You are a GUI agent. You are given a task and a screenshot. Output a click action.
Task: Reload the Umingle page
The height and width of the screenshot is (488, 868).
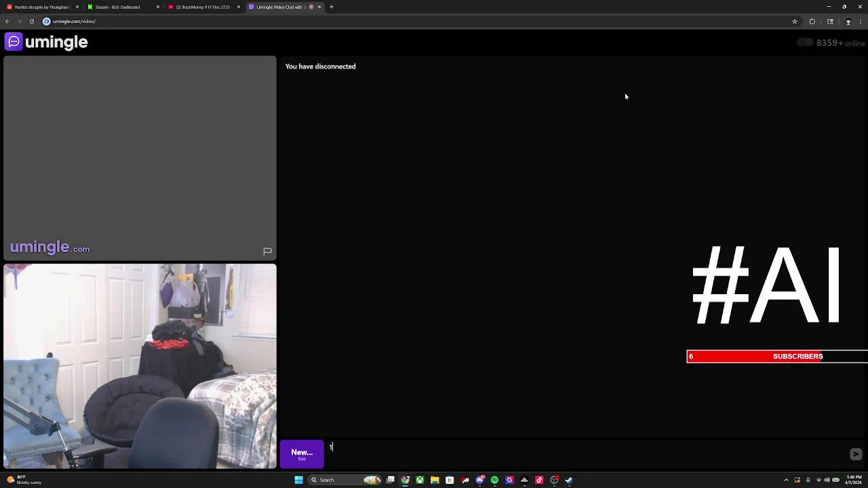(31, 21)
